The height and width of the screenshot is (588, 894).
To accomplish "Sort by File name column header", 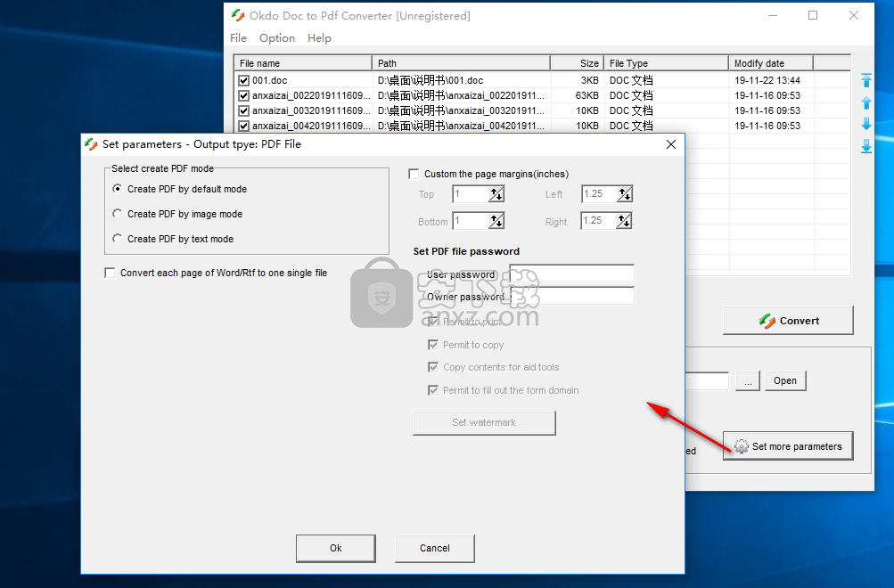I will coord(303,63).
